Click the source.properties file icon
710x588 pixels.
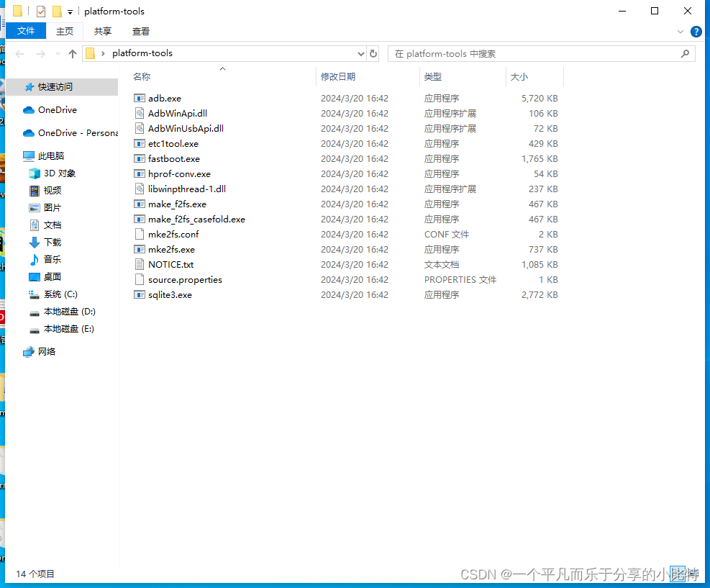tap(140, 279)
